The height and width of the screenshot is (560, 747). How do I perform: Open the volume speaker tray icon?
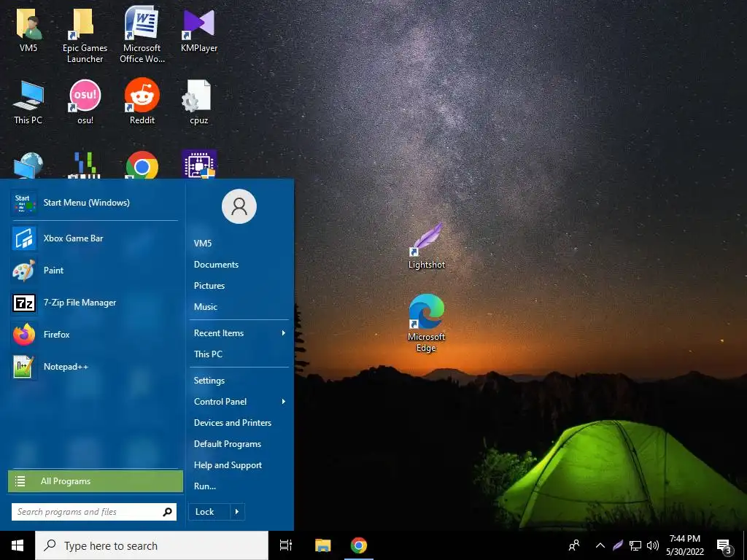coord(653,545)
